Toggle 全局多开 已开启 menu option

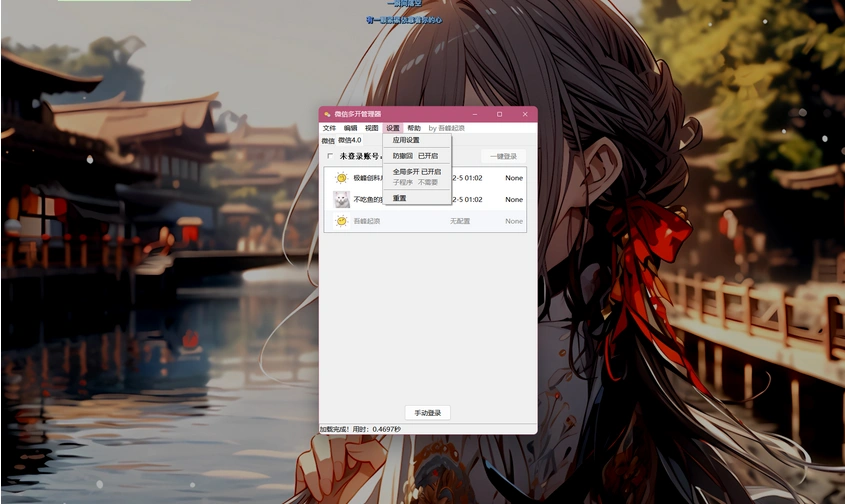pyautogui.click(x=416, y=172)
